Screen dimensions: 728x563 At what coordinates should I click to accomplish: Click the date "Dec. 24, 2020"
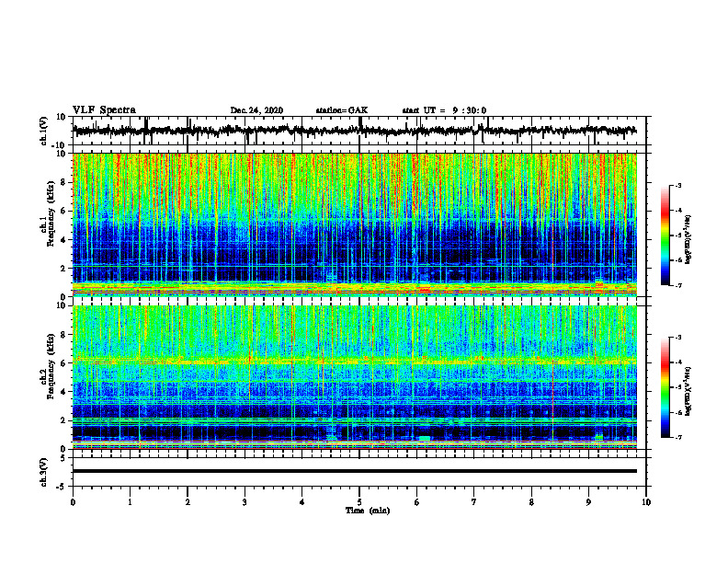coord(256,110)
